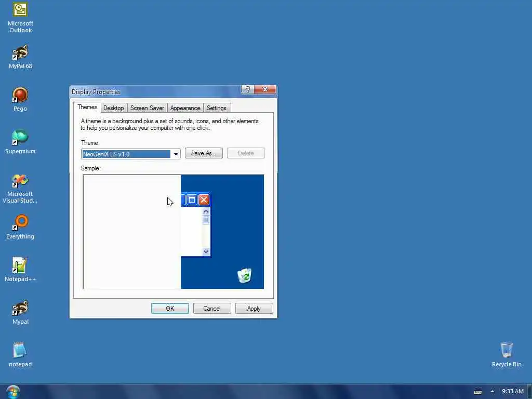Click the sample preview red close icon
Image resolution: width=532 pixels, height=399 pixels.
(x=204, y=200)
